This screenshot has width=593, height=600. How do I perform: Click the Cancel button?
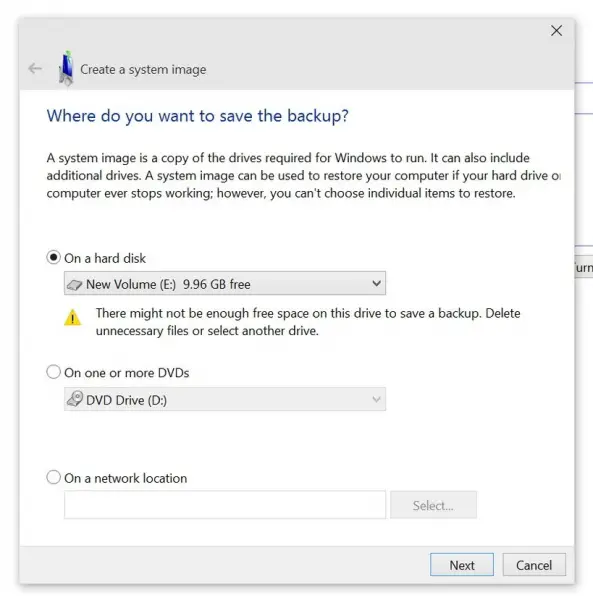tap(534, 565)
